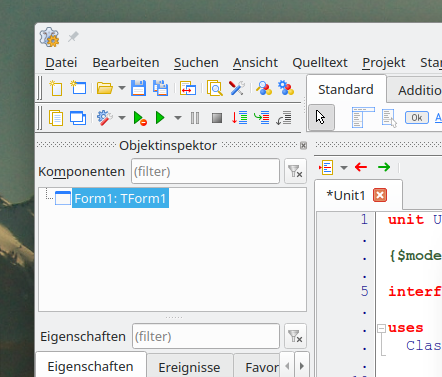The width and height of the screenshot is (442, 377).
Task: Open the Ansicht menu
Action: [x=255, y=63]
